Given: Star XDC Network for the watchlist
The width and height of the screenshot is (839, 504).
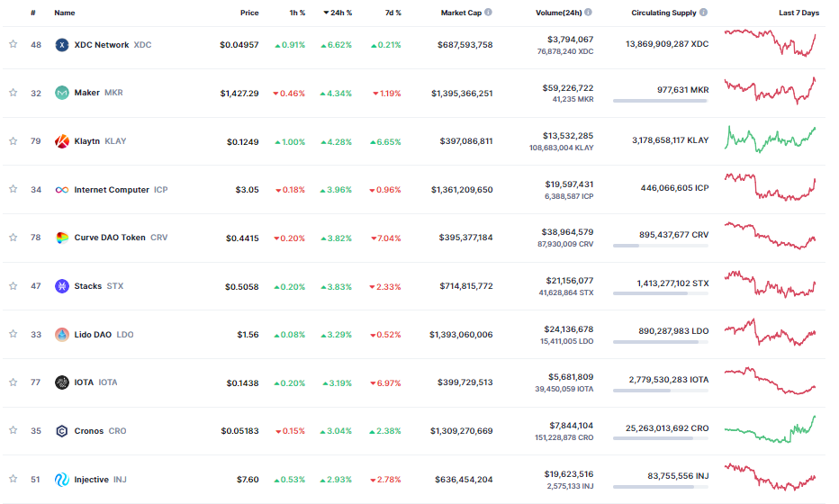Looking at the screenshot, I should click(x=14, y=44).
